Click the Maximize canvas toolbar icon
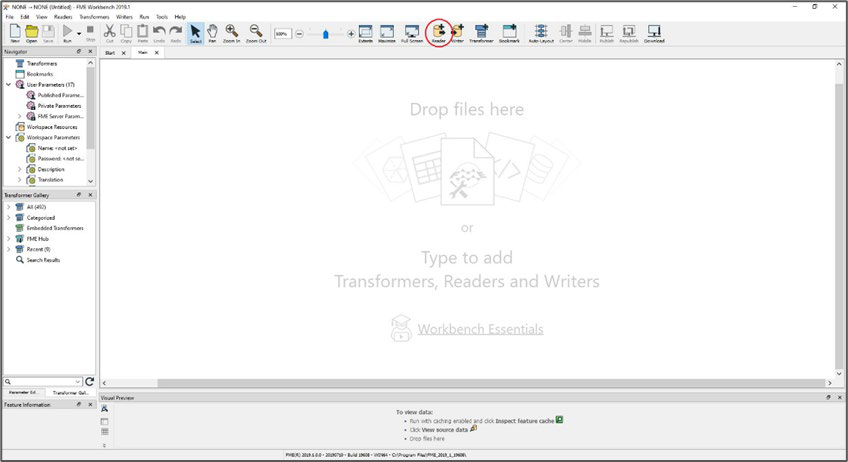 (x=387, y=34)
